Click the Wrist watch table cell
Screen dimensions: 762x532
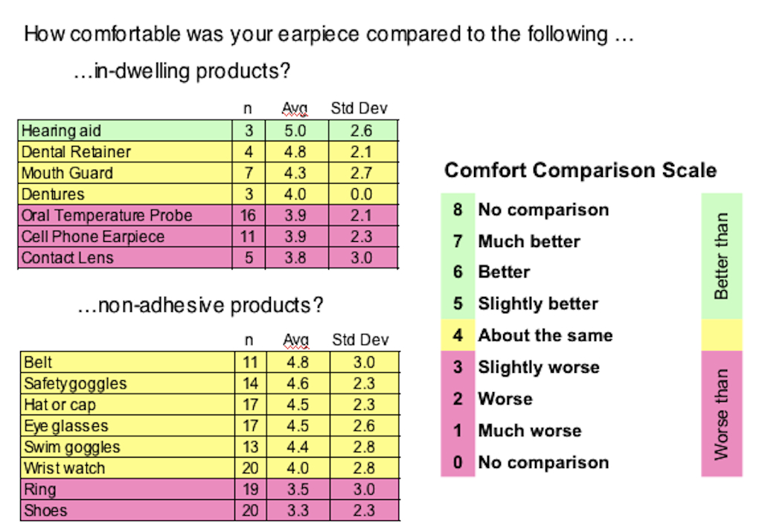click(x=65, y=469)
